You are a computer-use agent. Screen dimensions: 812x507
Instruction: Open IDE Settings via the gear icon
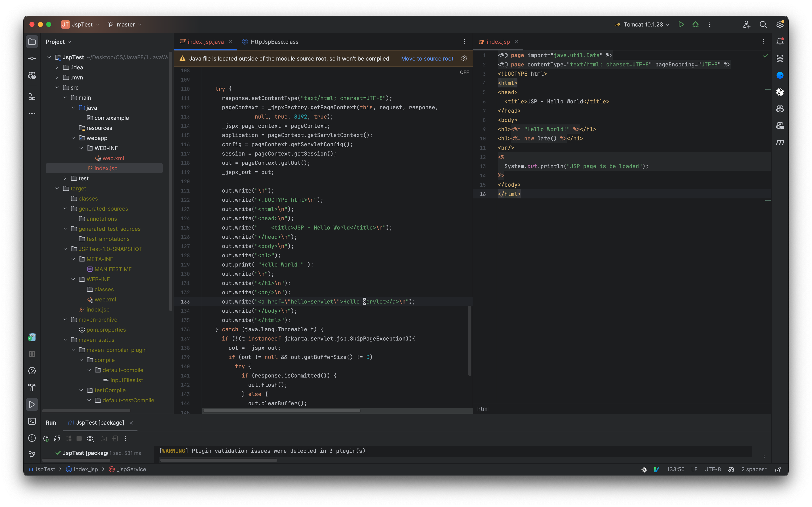point(780,24)
